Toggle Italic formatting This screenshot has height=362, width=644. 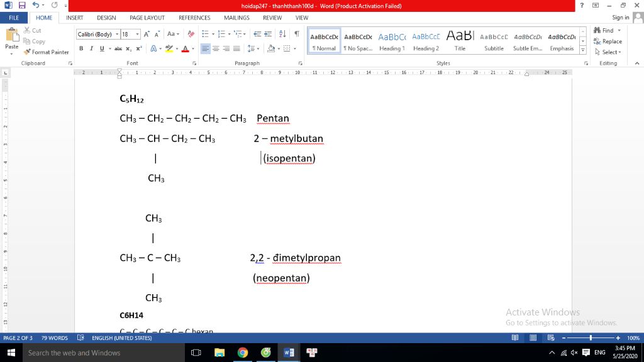91,48
